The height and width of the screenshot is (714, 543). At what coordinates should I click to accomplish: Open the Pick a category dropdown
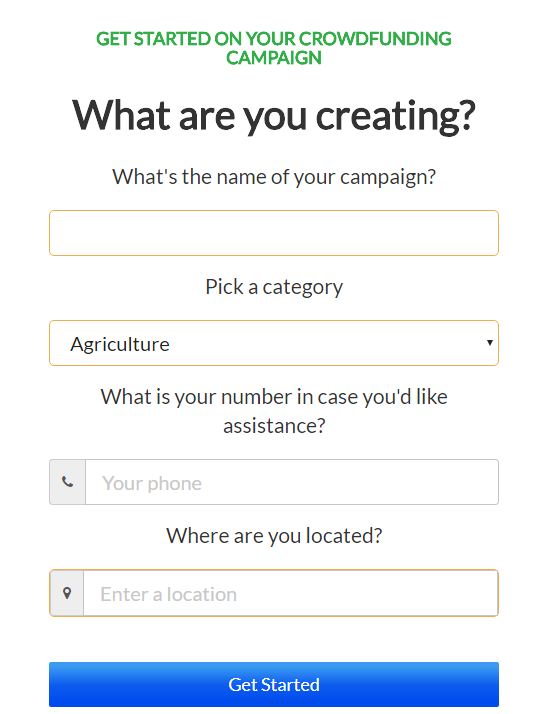pos(274,343)
